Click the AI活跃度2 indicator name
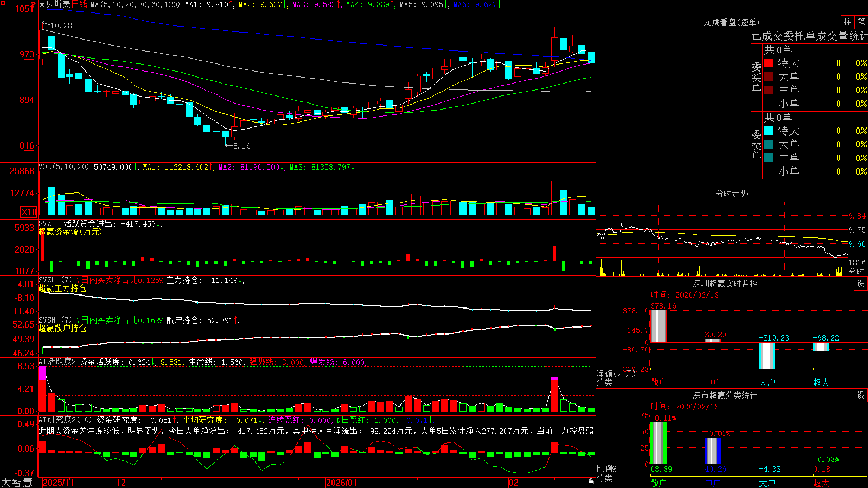This screenshot has width=868, height=488. 58,362
